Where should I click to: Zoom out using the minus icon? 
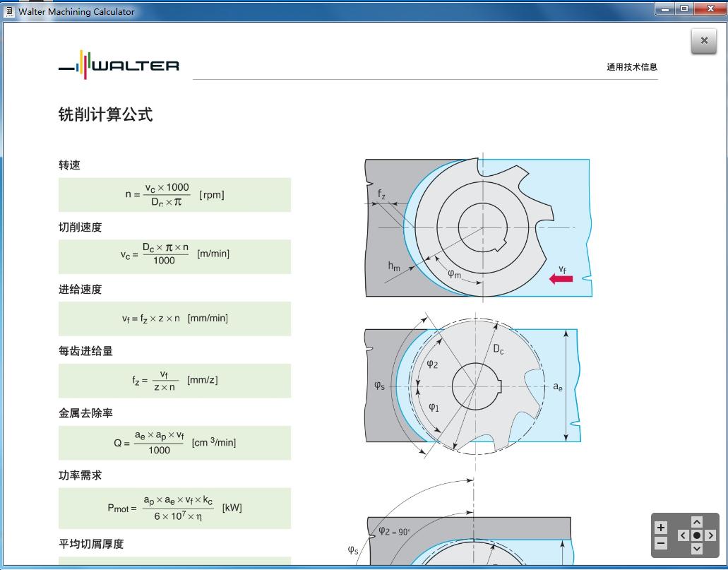coord(661,542)
